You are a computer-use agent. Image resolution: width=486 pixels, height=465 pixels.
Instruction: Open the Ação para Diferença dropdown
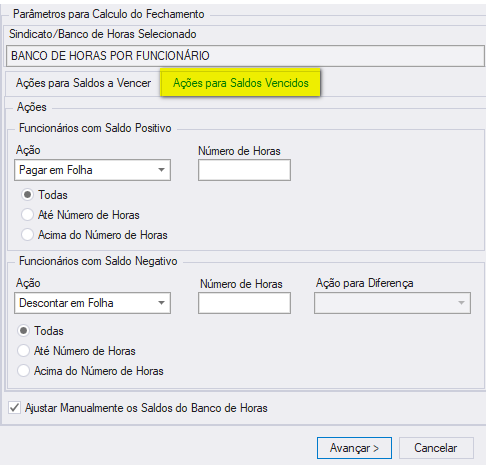392,303
